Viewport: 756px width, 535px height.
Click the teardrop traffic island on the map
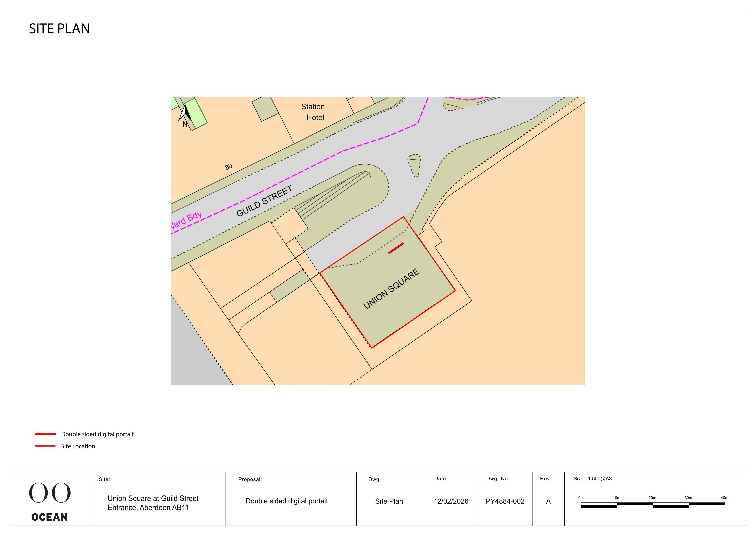414,166
